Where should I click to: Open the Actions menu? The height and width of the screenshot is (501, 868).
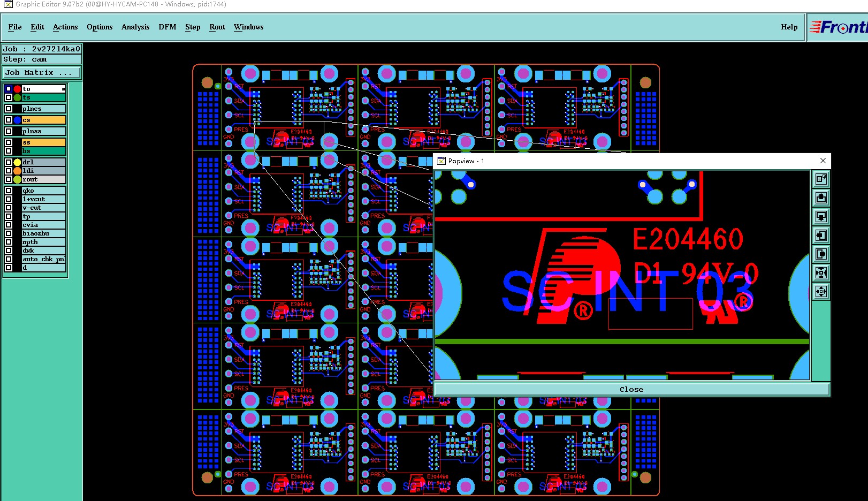65,27
